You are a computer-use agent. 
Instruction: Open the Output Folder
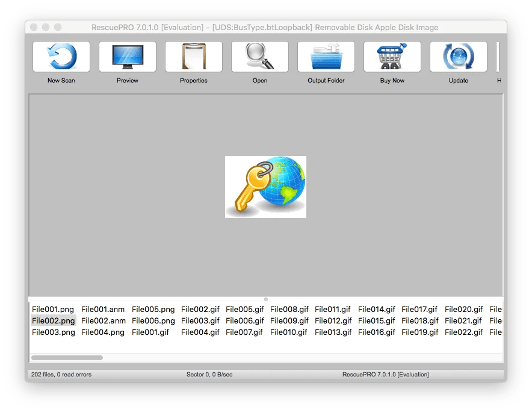click(x=326, y=55)
